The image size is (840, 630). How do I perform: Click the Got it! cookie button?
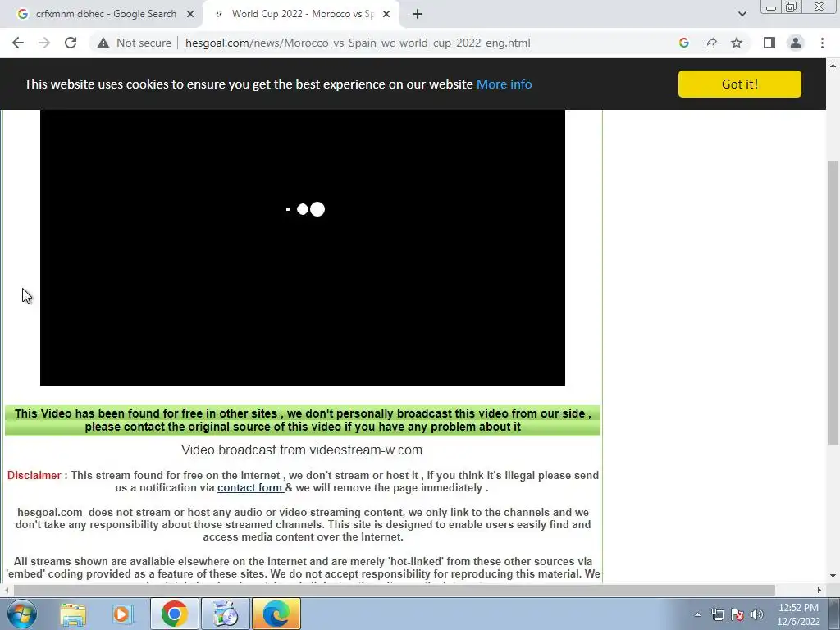click(739, 84)
